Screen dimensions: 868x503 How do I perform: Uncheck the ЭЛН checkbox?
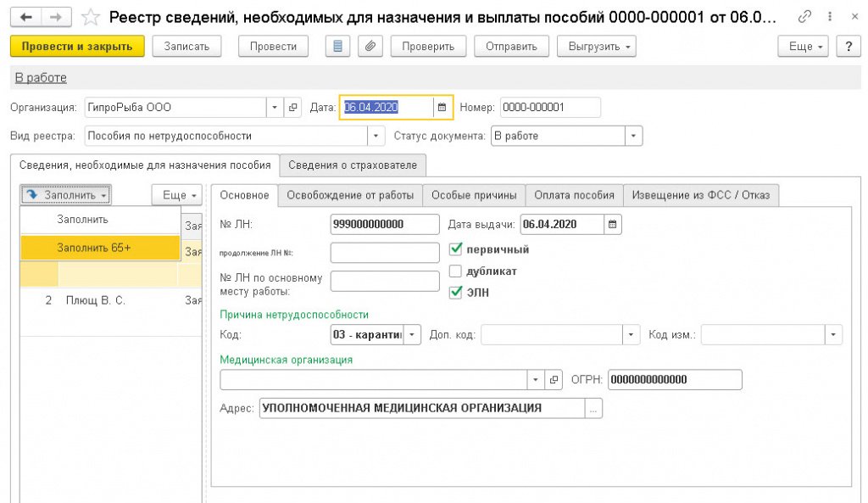(455, 293)
